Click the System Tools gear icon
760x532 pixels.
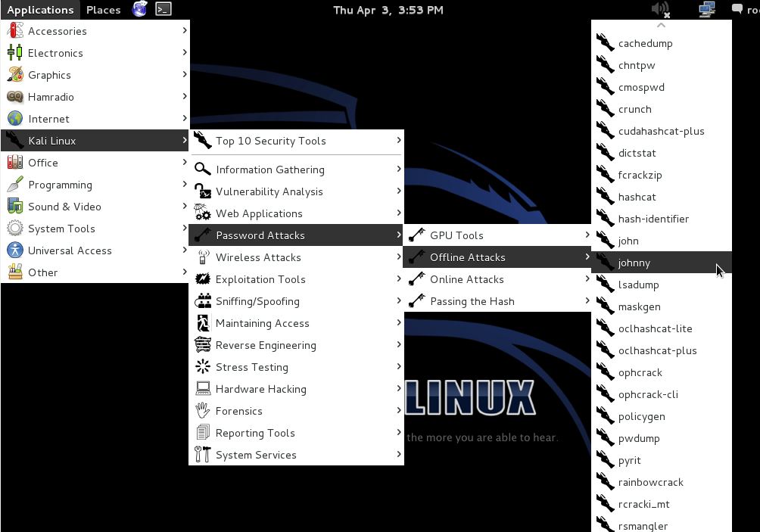pos(15,229)
